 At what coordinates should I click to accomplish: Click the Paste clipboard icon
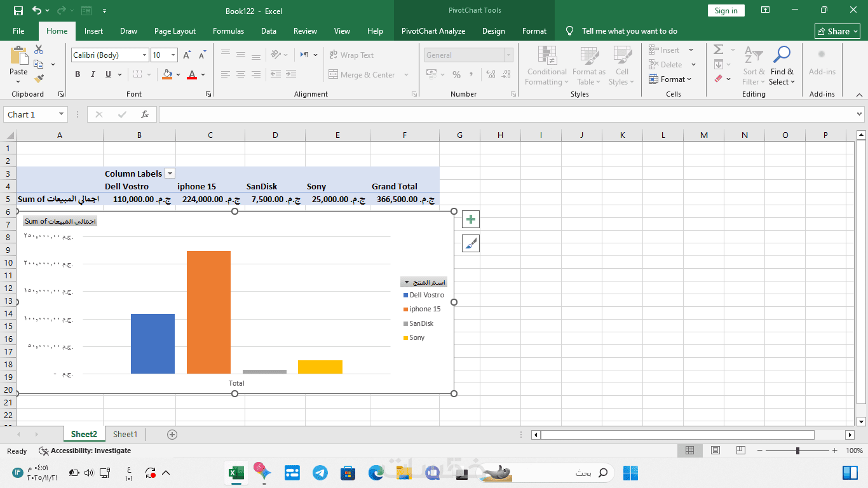[x=18, y=56]
